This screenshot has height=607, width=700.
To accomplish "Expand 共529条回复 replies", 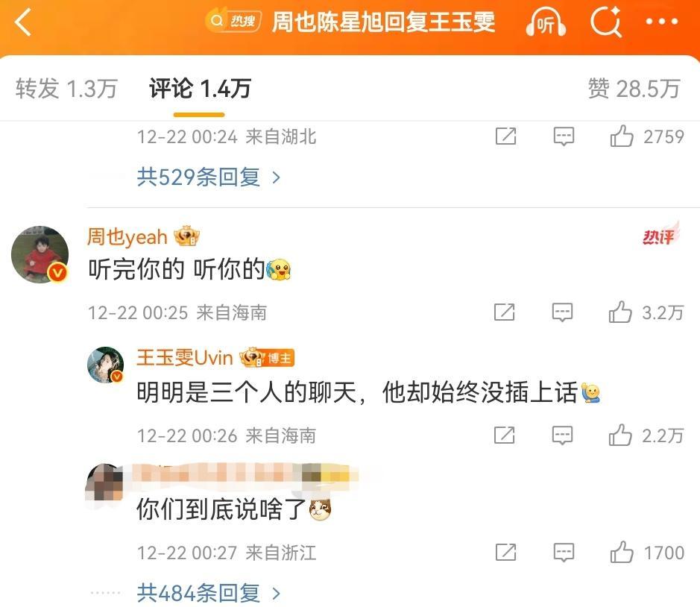I will pos(209,177).
